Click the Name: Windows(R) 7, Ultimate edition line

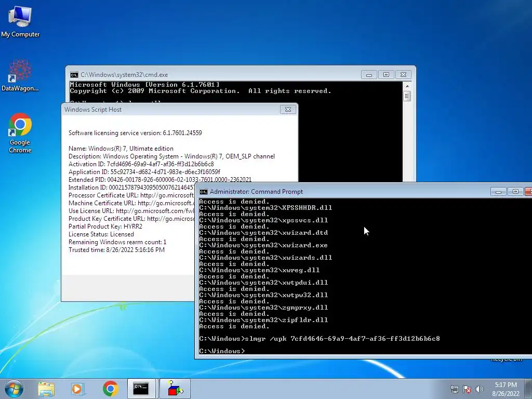point(121,149)
